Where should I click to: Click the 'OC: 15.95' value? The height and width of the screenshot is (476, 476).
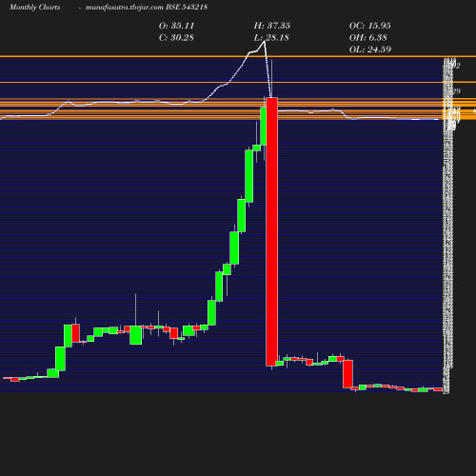coord(370,26)
